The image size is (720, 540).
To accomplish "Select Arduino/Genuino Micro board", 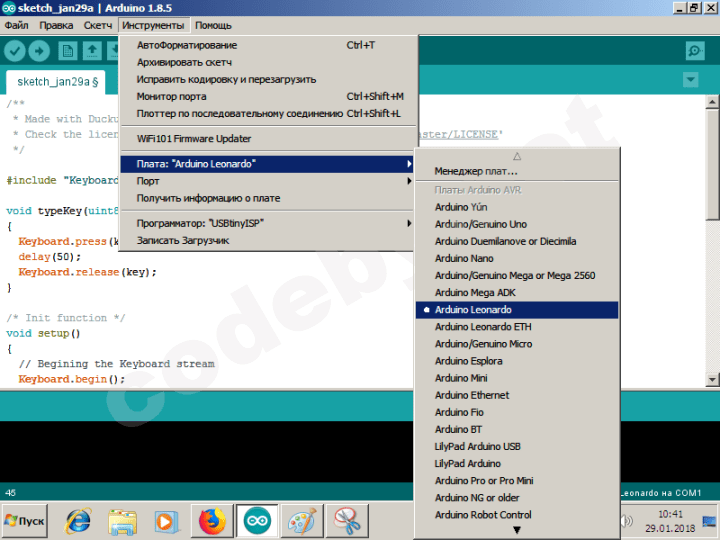I will coord(517,343).
